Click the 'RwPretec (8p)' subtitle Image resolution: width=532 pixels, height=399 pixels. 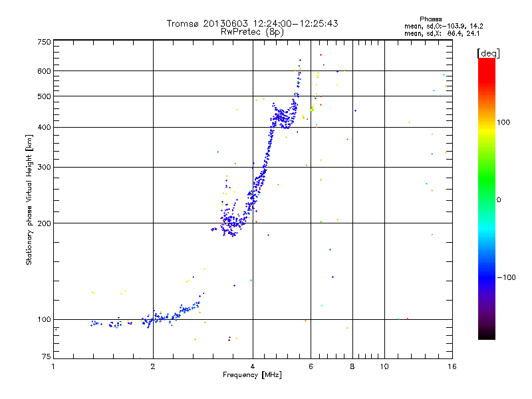pyautogui.click(x=252, y=32)
